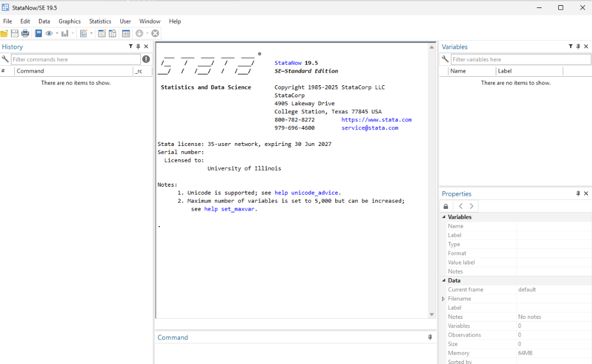Open the Viewer dropdown arrow
Viewport: 592px width, 364px height.
57,34
